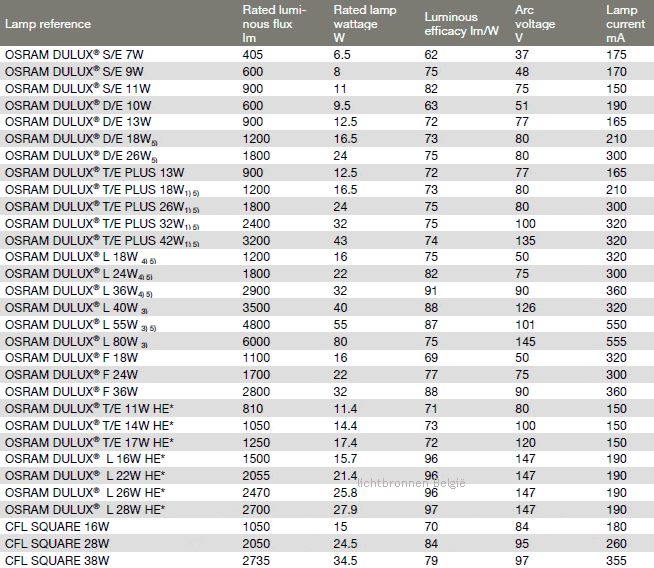Image resolution: width=654 pixels, height=568 pixels.
Task: Select the 'OSRAM DULUX T/E PLUS 18W' name
Action: click(102, 190)
